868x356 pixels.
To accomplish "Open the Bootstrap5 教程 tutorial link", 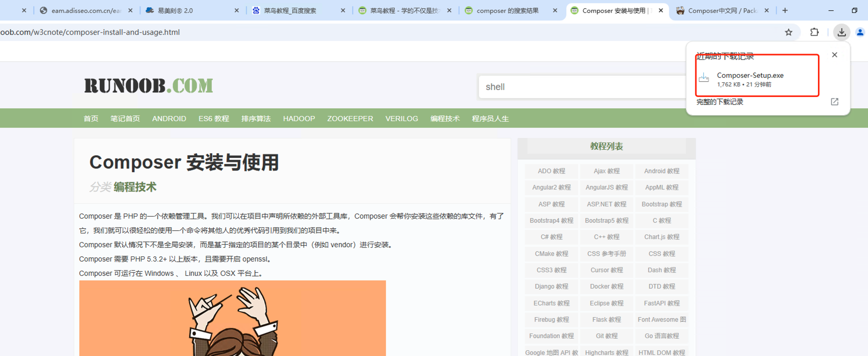I will click(607, 221).
